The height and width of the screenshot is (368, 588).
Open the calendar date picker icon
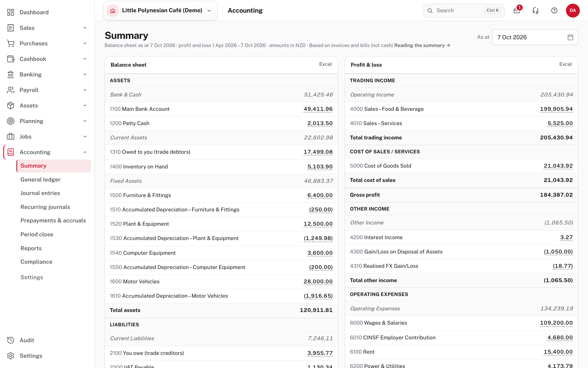(x=570, y=37)
